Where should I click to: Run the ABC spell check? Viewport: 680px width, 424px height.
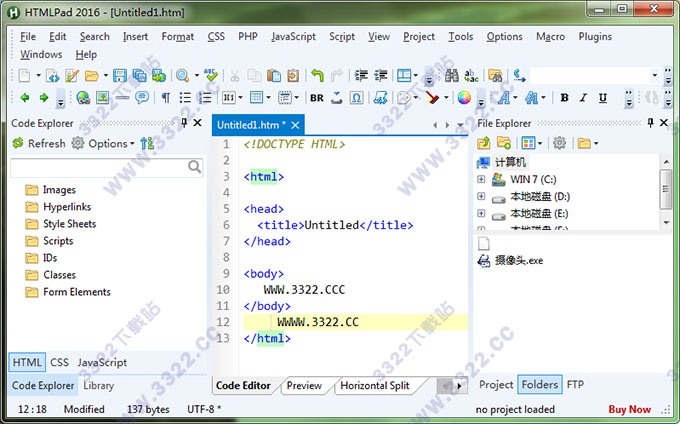pos(211,75)
